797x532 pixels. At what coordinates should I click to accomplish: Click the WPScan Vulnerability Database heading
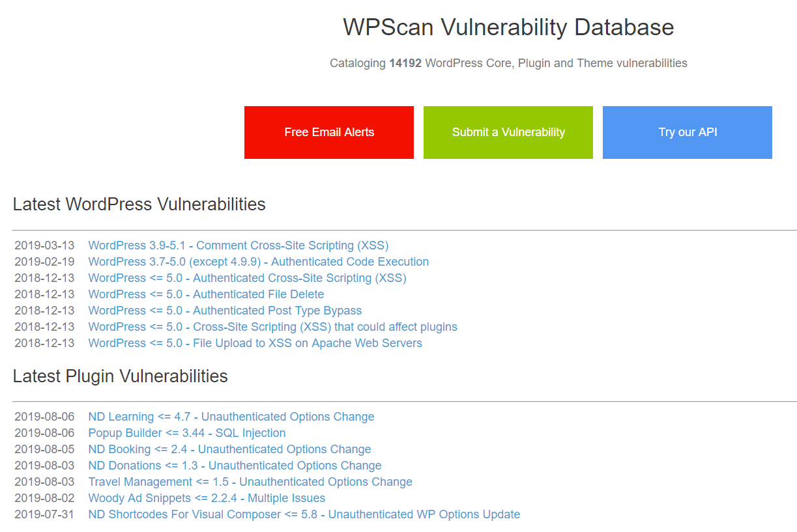pyautogui.click(x=508, y=27)
